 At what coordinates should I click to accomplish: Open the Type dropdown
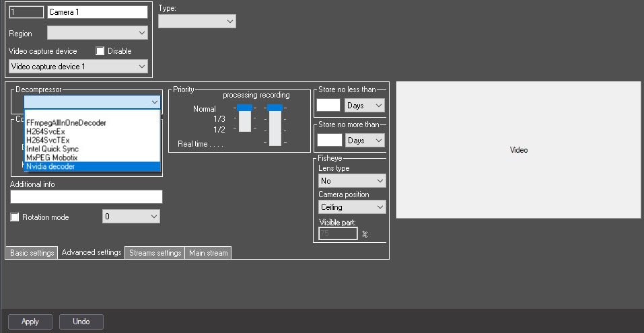point(197,22)
